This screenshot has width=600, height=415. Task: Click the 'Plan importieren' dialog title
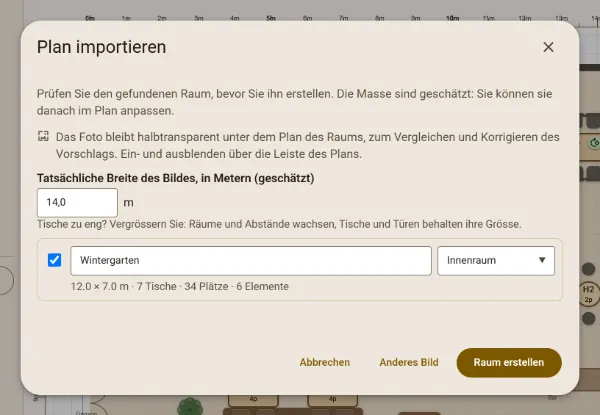tap(101, 47)
